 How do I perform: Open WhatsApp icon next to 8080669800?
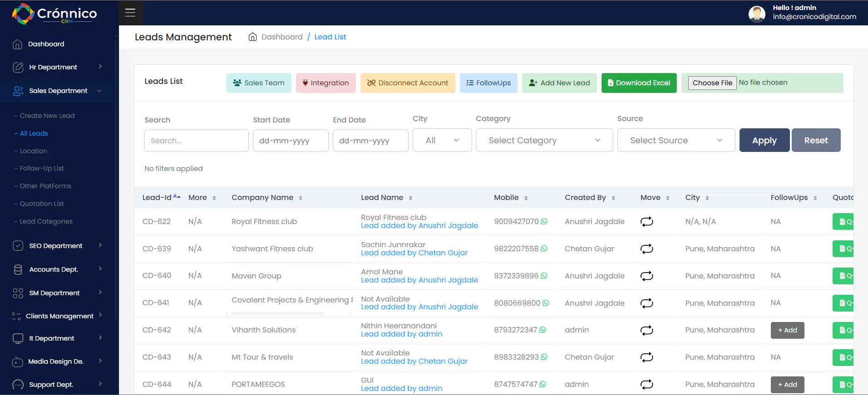(x=546, y=303)
